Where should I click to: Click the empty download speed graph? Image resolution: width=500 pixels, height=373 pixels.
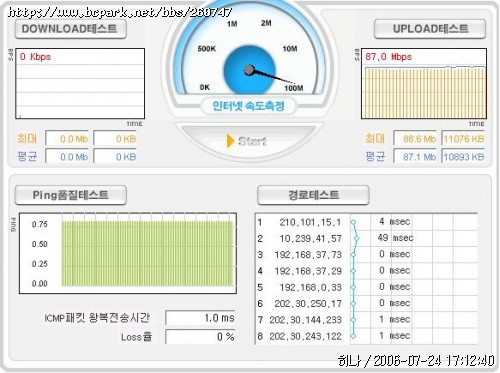80,84
